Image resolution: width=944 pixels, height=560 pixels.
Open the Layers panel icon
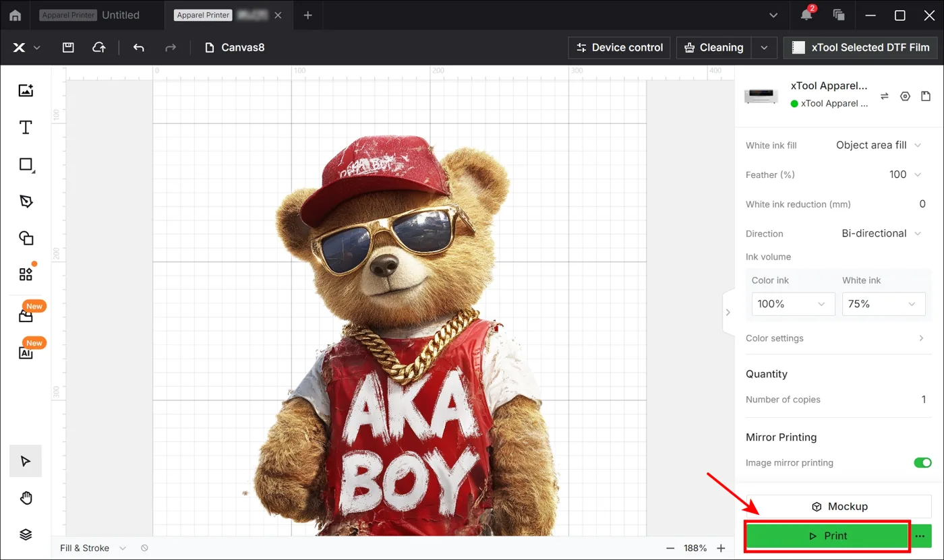(x=26, y=534)
